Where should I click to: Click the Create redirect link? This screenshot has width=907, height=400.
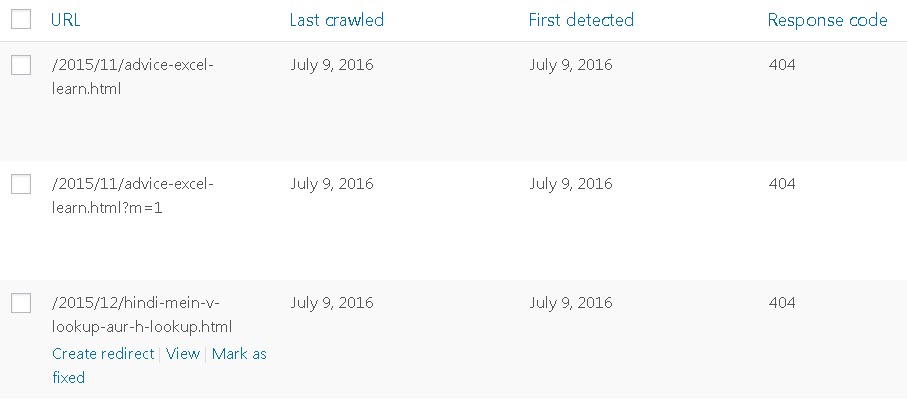point(103,354)
